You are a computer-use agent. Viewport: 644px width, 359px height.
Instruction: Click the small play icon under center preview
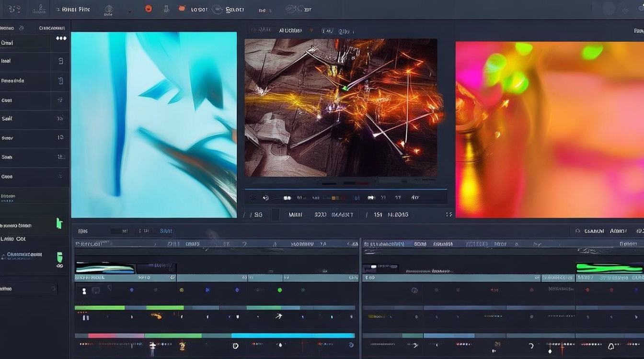click(264, 197)
